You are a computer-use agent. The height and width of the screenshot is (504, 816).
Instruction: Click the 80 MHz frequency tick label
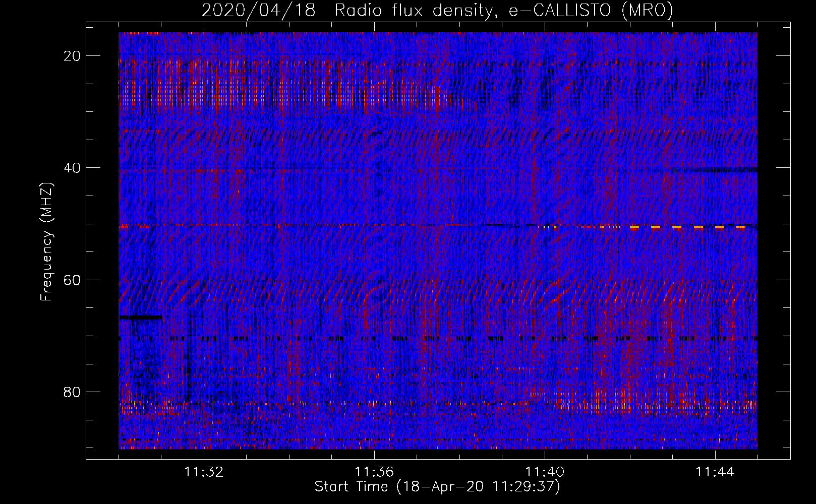pos(72,392)
